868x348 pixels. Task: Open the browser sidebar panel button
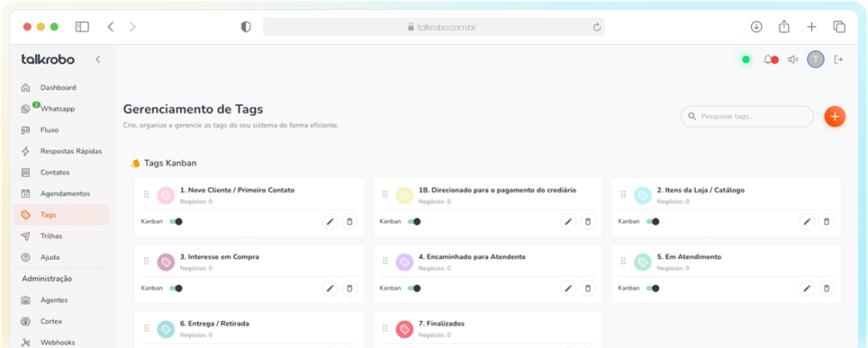click(x=82, y=27)
